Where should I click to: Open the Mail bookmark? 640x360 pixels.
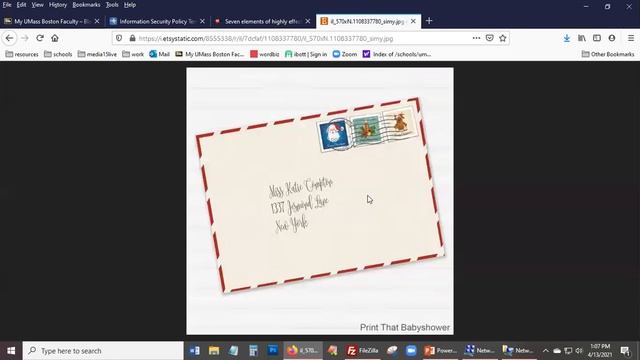[159, 54]
